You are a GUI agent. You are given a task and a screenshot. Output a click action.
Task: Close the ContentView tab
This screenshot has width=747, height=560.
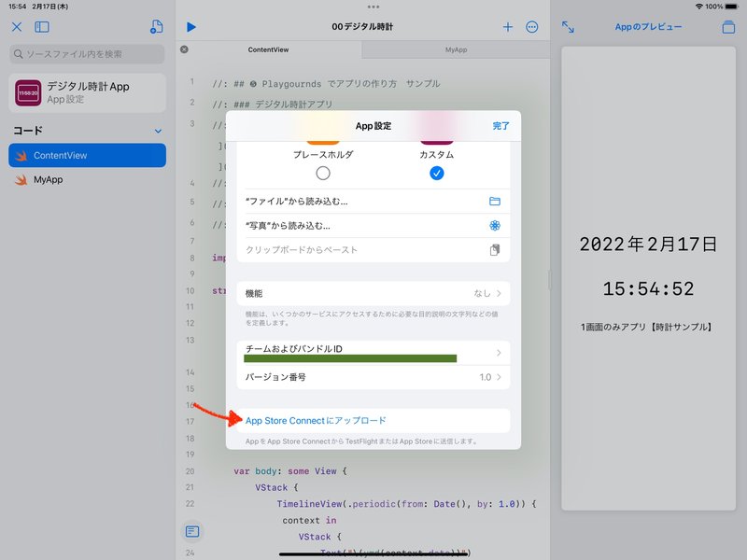click(x=184, y=49)
